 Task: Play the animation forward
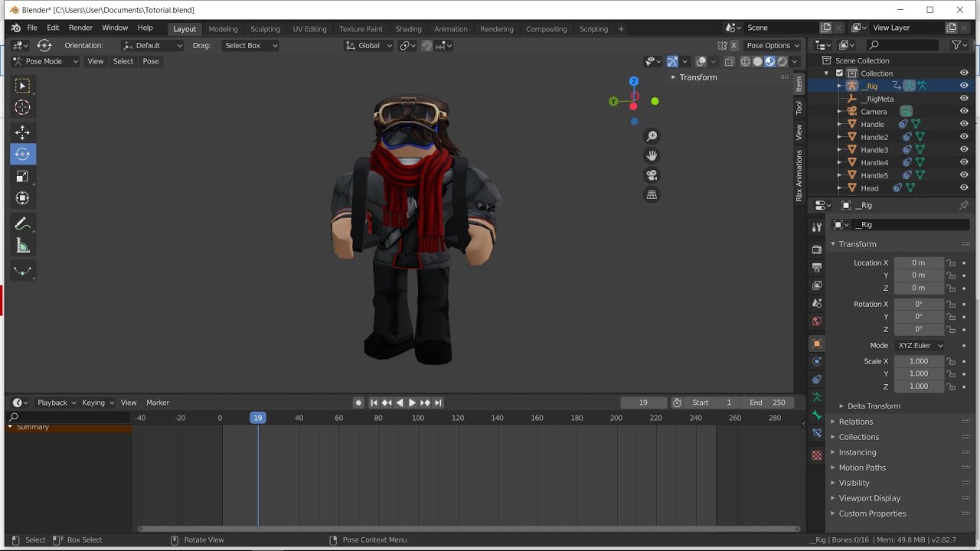(412, 403)
